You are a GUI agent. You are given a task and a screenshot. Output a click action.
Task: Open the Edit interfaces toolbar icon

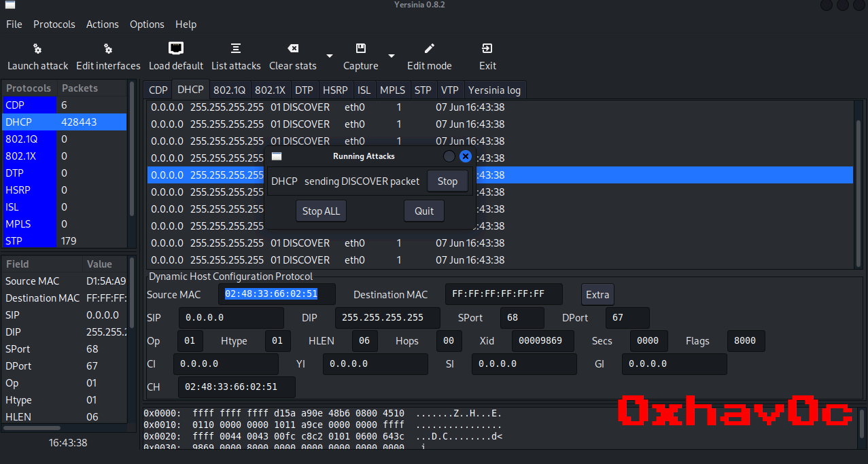click(108, 49)
